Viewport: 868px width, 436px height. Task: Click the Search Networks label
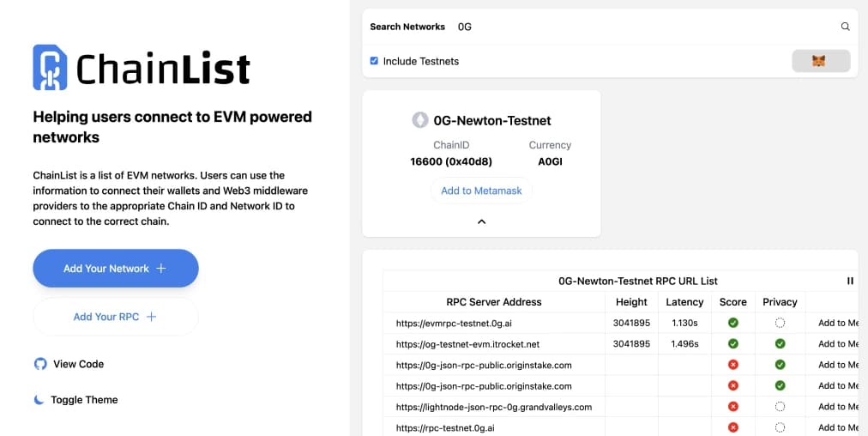click(x=407, y=27)
